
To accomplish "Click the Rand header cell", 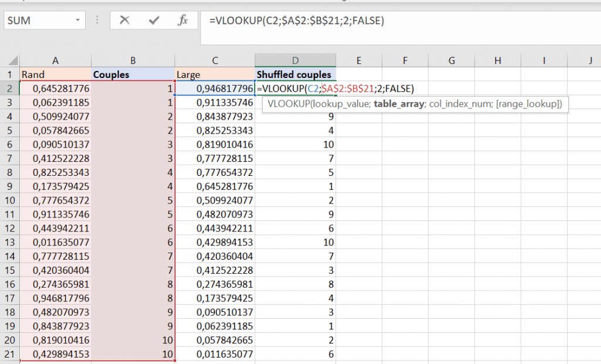I will [x=55, y=74].
